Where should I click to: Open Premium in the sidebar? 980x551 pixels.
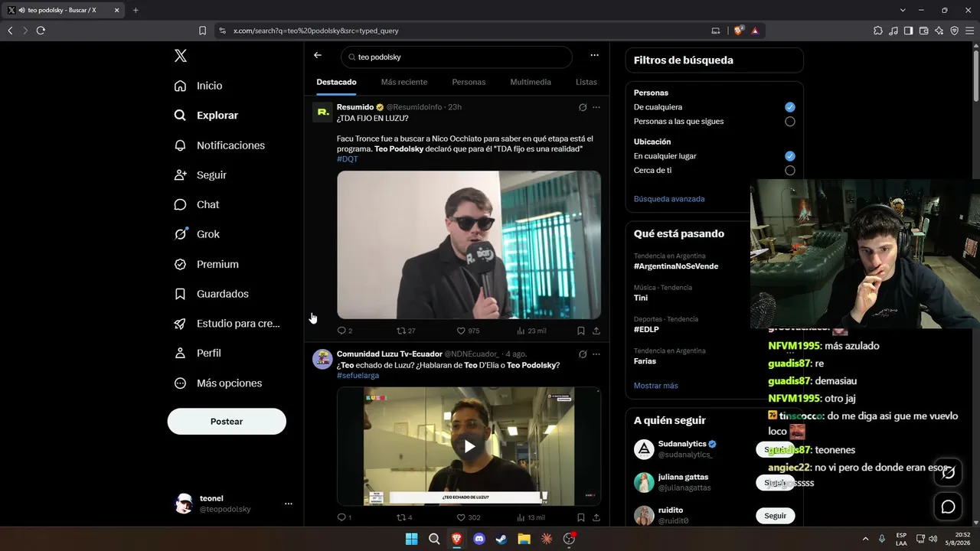pyautogui.click(x=206, y=264)
